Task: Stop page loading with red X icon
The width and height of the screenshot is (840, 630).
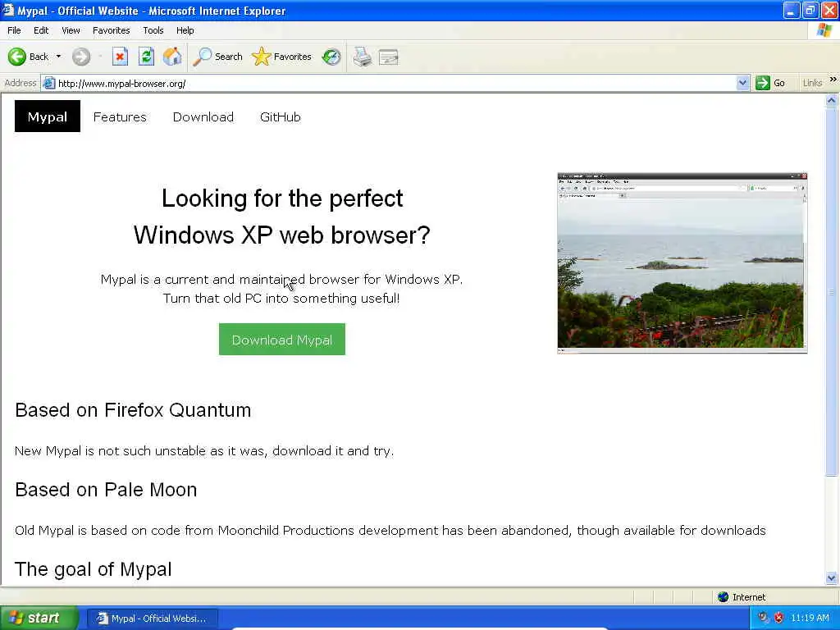Action: point(120,57)
